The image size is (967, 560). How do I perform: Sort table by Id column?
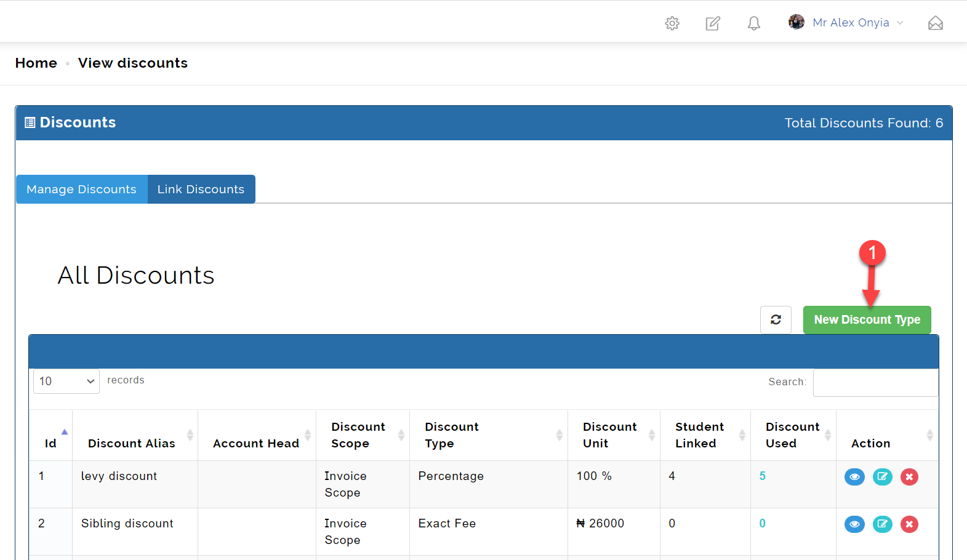point(50,436)
